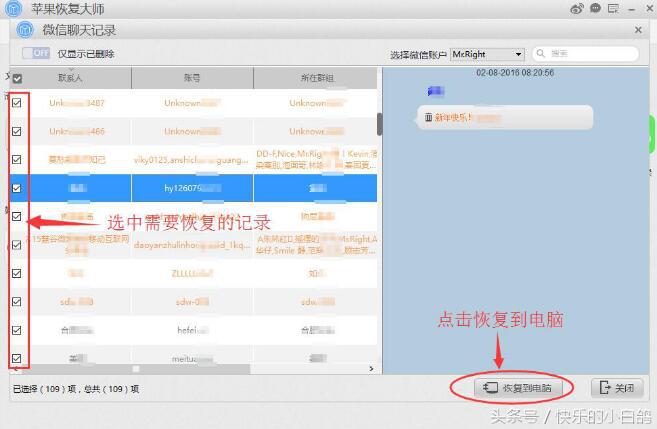Click the 新年快乐 chat message bubble
The image size is (657, 429).
[x=505, y=117]
